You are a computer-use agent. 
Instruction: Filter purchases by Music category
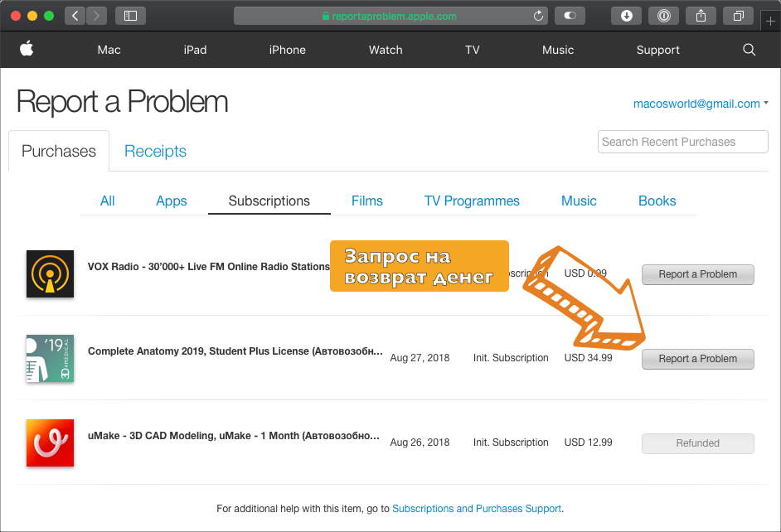(579, 201)
